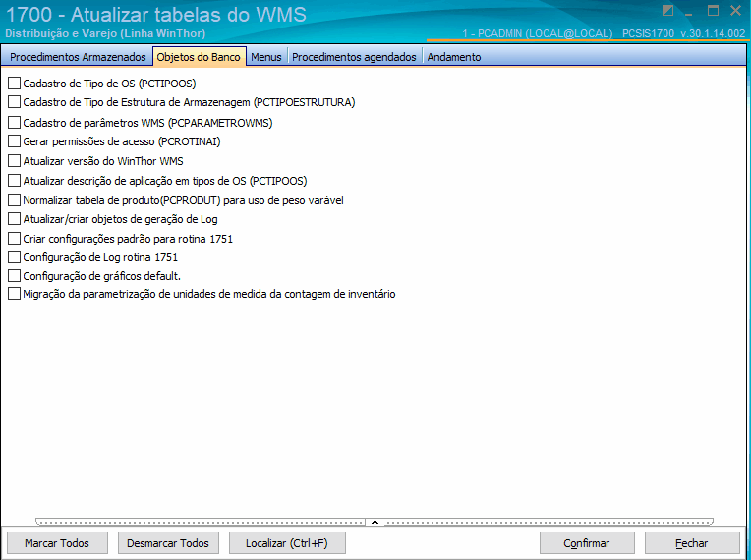Screen dimensions: 751x560
Task: Click the window theme toggle icon in title bar
Action: pyautogui.click(x=667, y=11)
